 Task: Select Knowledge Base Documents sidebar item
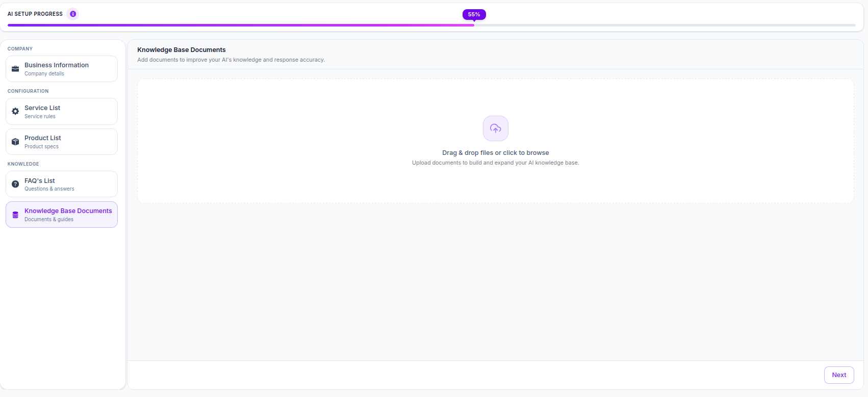tap(62, 215)
